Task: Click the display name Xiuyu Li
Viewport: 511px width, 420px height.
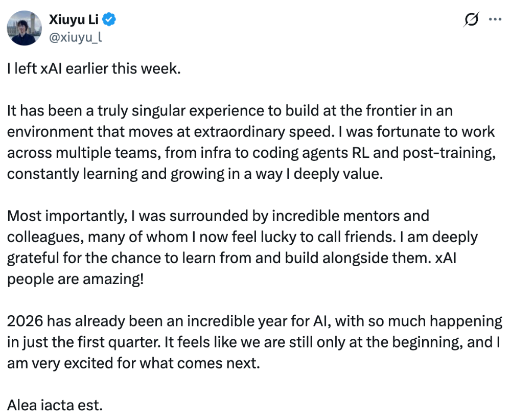Action: click(x=74, y=19)
